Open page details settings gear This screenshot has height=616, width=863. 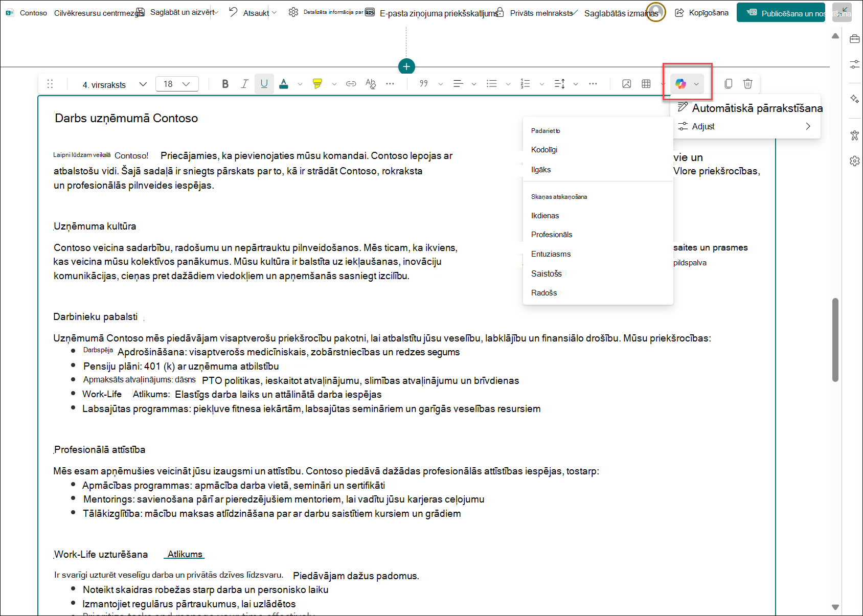(293, 12)
